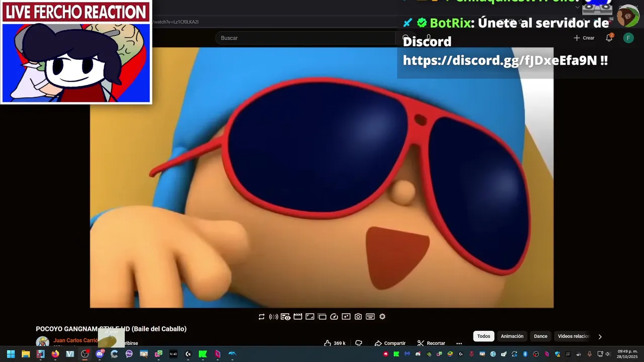Select the Dance filter chip

coord(541,336)
